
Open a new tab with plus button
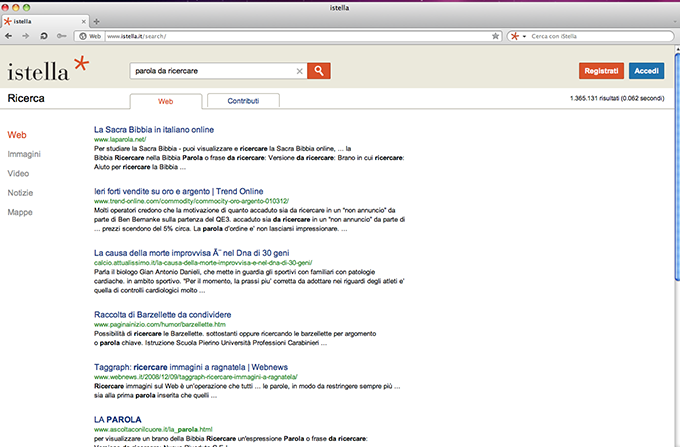(96, 21)
